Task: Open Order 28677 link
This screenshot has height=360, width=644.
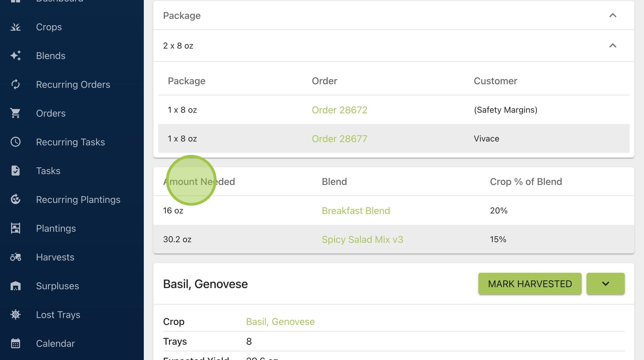Action: click(339, 139)
